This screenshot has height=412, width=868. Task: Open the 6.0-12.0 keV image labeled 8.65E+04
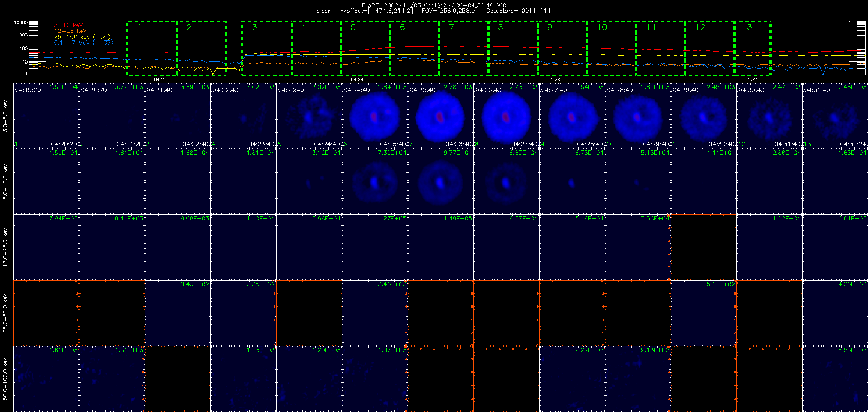pyautogui.click(x=506, y=181)
